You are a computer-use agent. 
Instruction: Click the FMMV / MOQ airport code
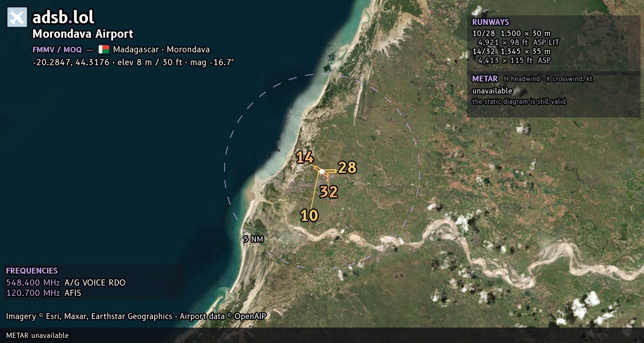click(57, 49)
